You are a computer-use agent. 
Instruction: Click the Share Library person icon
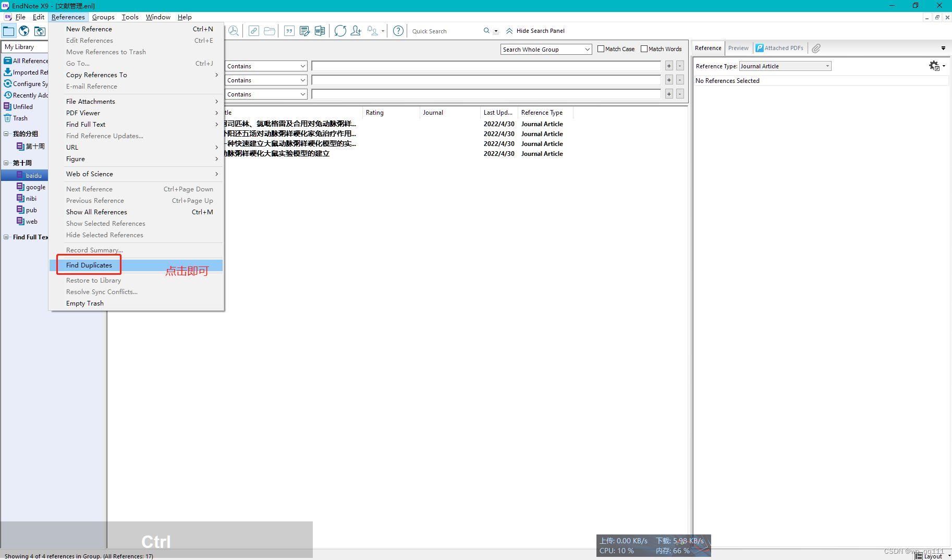tap(356, 31)
